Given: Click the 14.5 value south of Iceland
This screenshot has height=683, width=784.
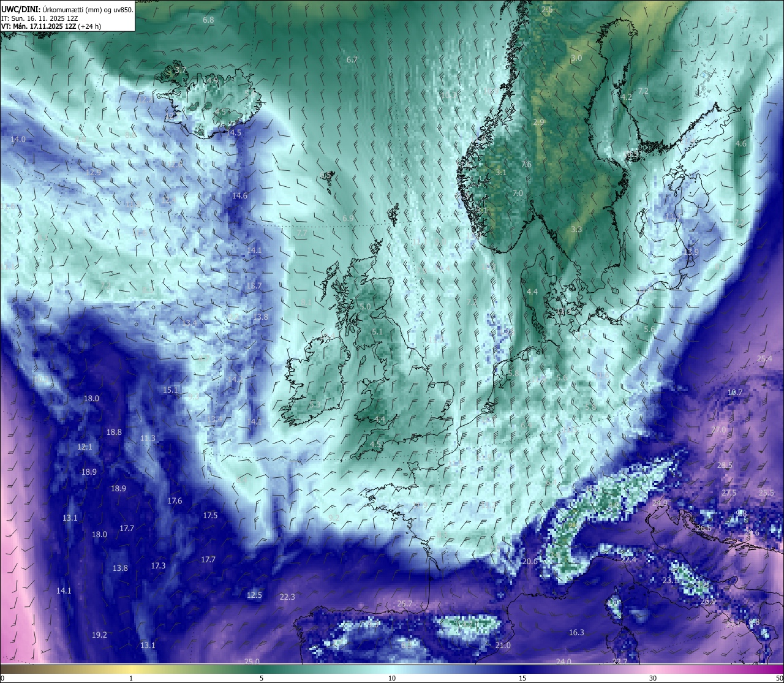Looking at the screenshot, I should click(233, 133).
